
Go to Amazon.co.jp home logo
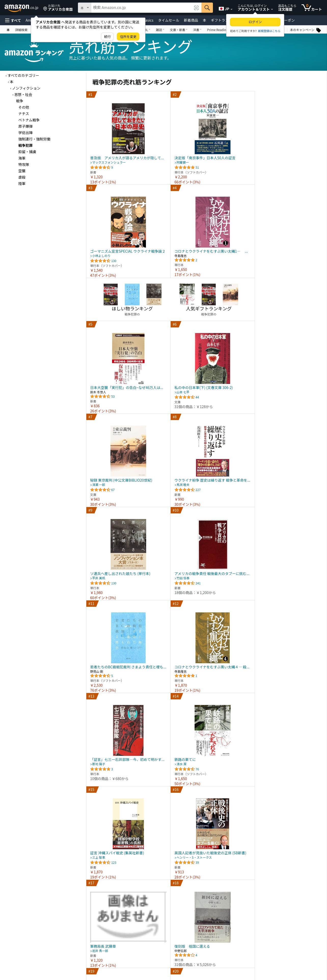click(x=21, y=7)
